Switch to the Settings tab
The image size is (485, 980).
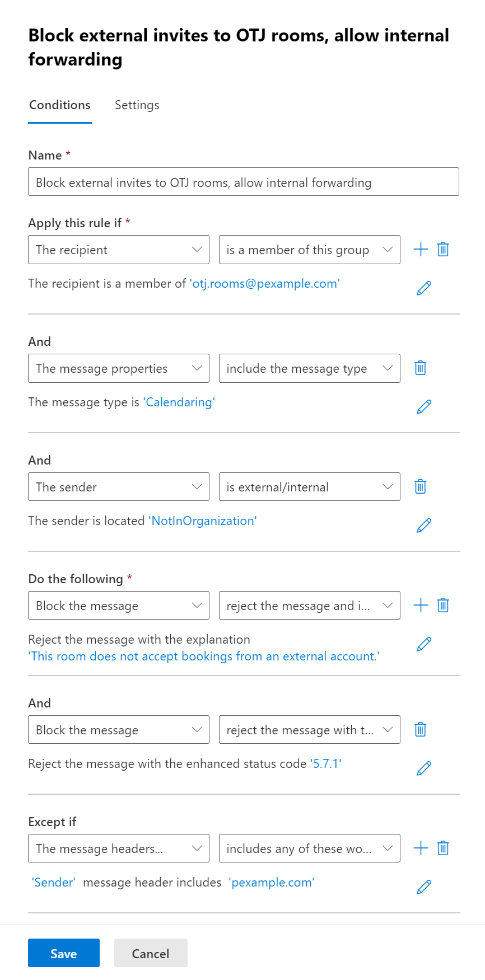pos(137,105)
